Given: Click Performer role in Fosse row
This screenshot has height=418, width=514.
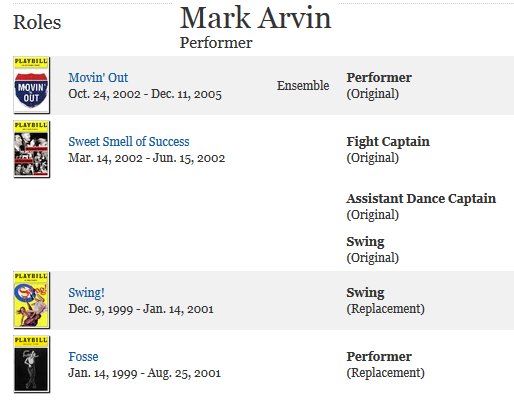Looking at the screenshot, I should (x=379, y=356).
